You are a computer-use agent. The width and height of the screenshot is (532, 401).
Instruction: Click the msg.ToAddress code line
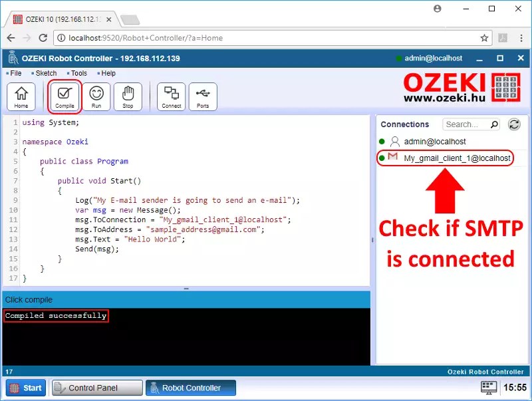pos(170,229)
